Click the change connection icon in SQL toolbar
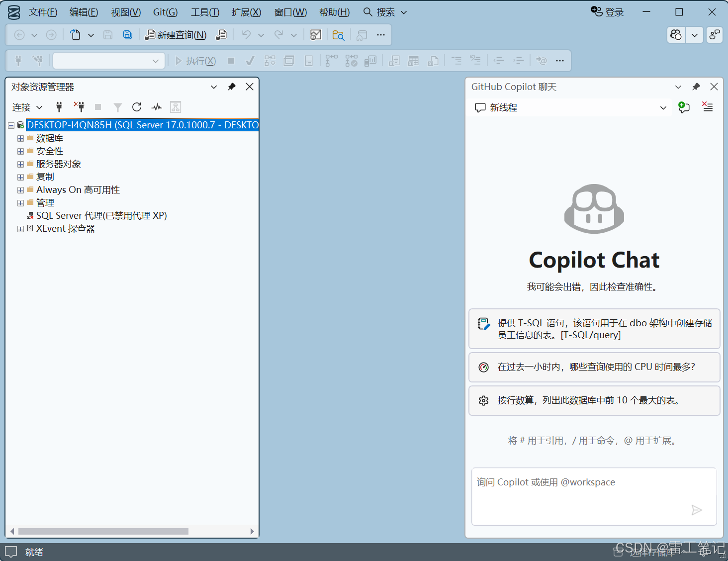Screen dimensions: 728x561 point(37,61)
